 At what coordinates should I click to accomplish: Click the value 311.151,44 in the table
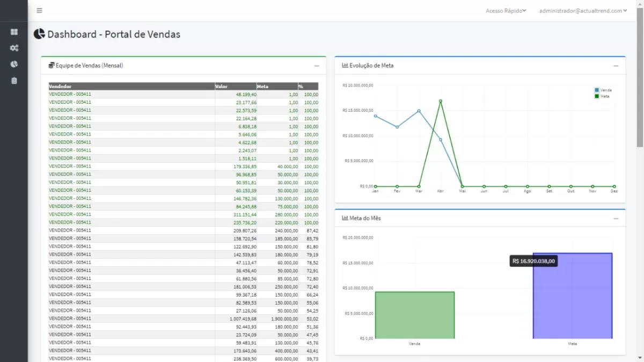(x=245, y=214)
